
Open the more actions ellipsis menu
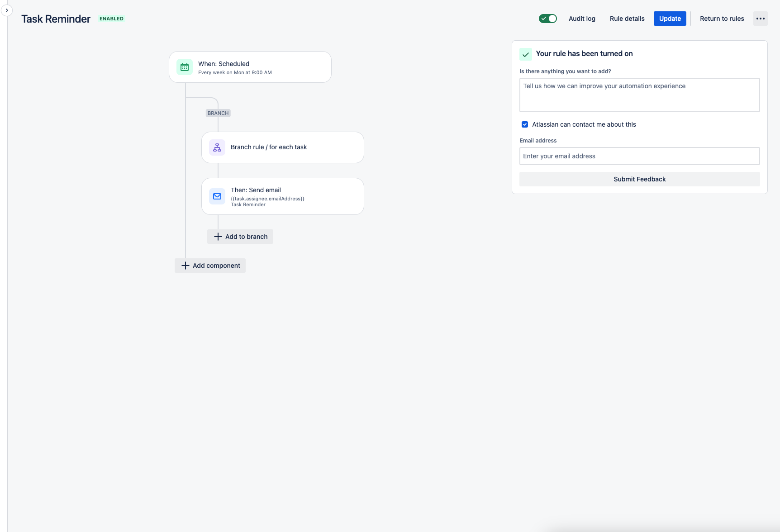tap(761, 19)
